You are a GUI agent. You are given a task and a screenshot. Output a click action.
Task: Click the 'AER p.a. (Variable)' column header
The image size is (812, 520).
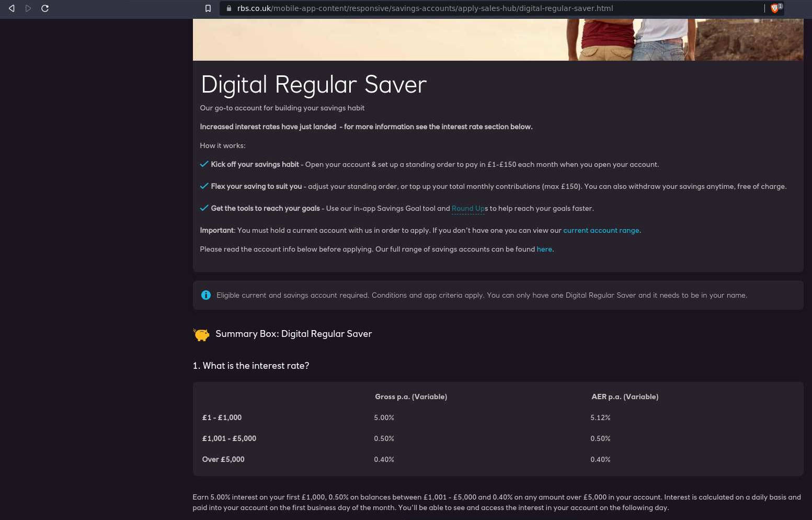click(x=625, y=397)
